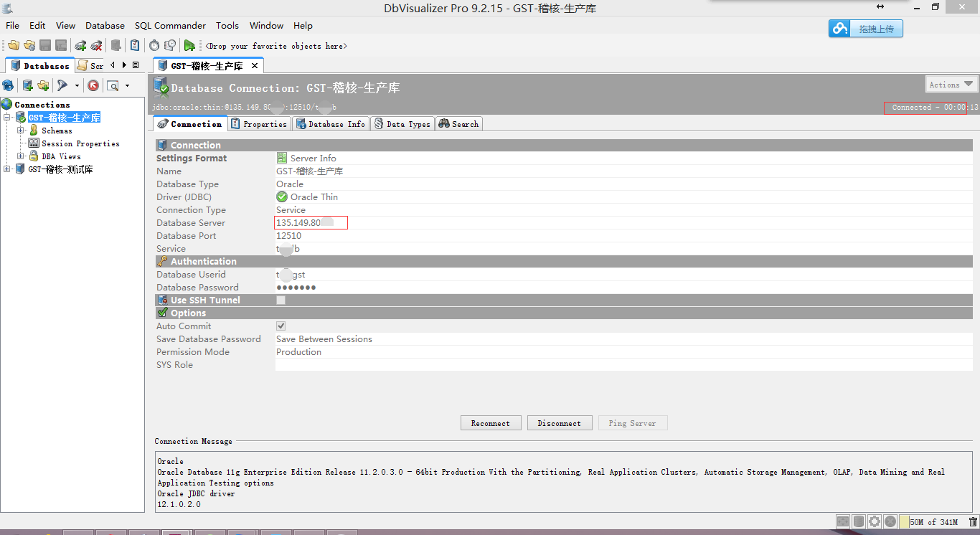Click the open file folder toolbar icon
This screenshot has width=980, height=535.
[x=14, y=45]
